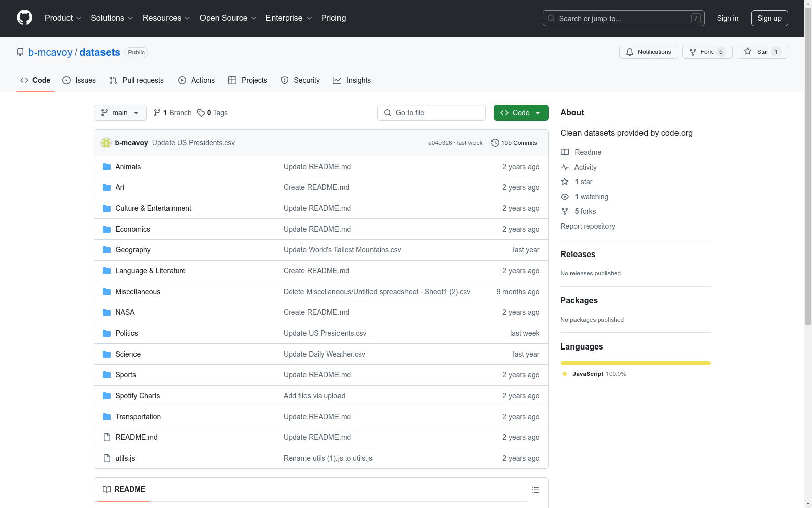Click the utils.js file icon
This screenshot has width=812, height=508.
(107, 458)
